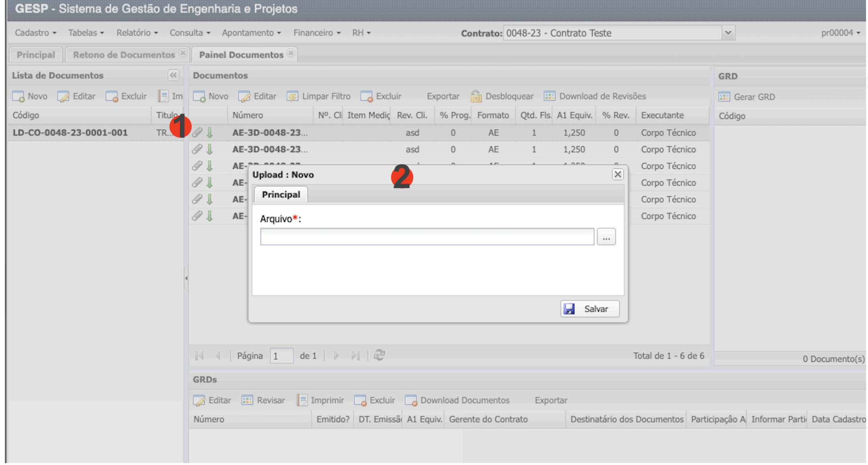The image size is (868, 465).
Task: Click the Salvar button in upload dialog
Action: click(x=590, y=309)
